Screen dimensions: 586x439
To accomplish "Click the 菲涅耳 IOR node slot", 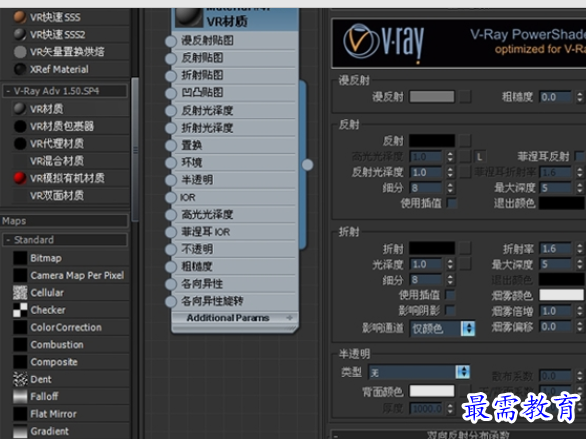I will point(235,232).
